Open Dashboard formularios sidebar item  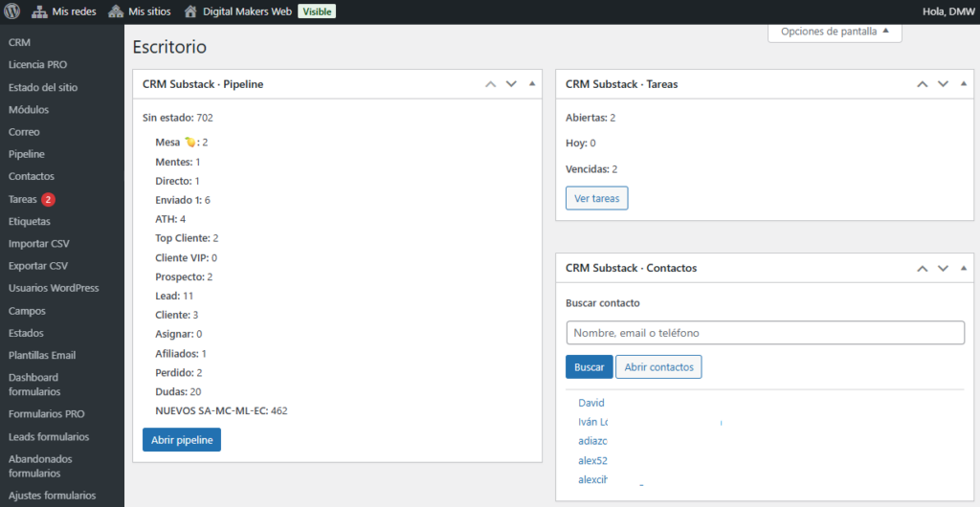pos(34,385)
